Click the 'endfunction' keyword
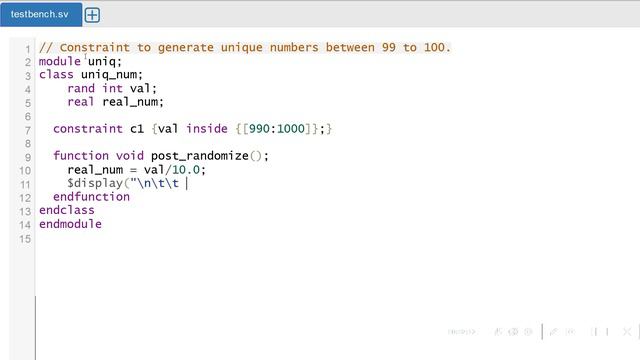Viewport: 640px width, 360px height. (91, 197)
